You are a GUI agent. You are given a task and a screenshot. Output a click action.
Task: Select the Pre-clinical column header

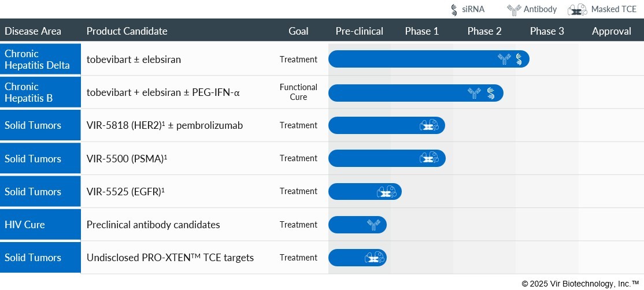[x=359, y=31]
